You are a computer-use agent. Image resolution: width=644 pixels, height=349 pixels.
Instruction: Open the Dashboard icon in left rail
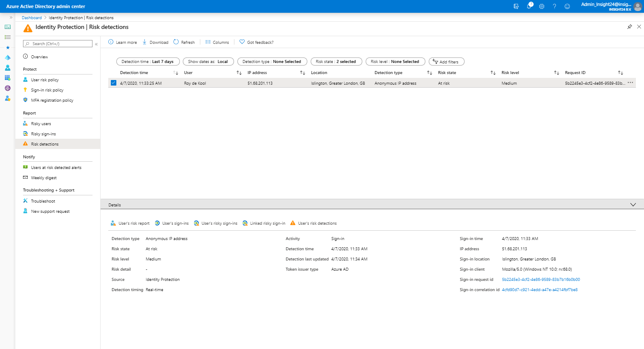click(x=8, y=27)
